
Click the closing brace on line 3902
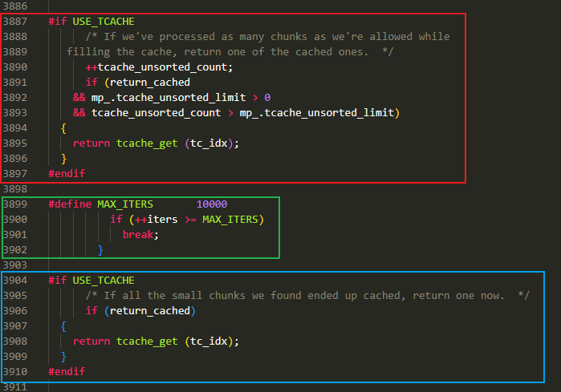[x=100, y=250]
